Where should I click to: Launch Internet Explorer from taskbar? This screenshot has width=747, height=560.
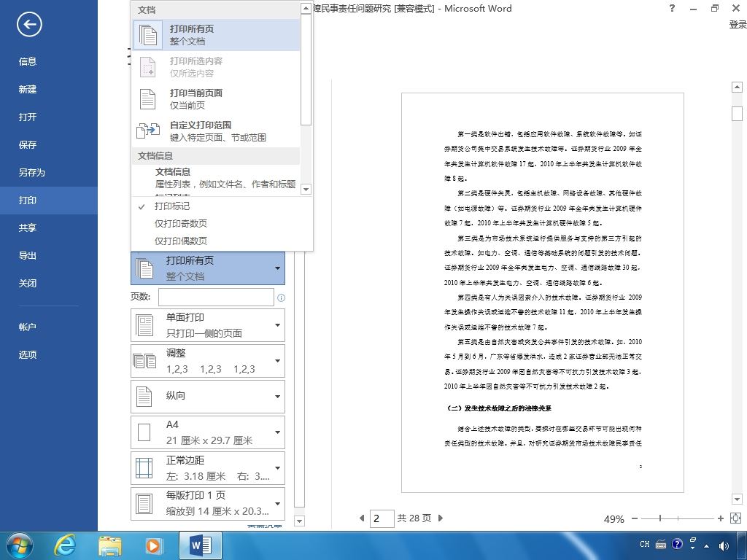(65, 545)
